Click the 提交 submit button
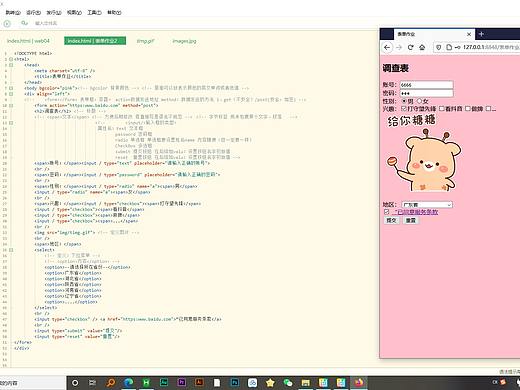The width and height of the screenshot is (520, 390). coord(391,220)
